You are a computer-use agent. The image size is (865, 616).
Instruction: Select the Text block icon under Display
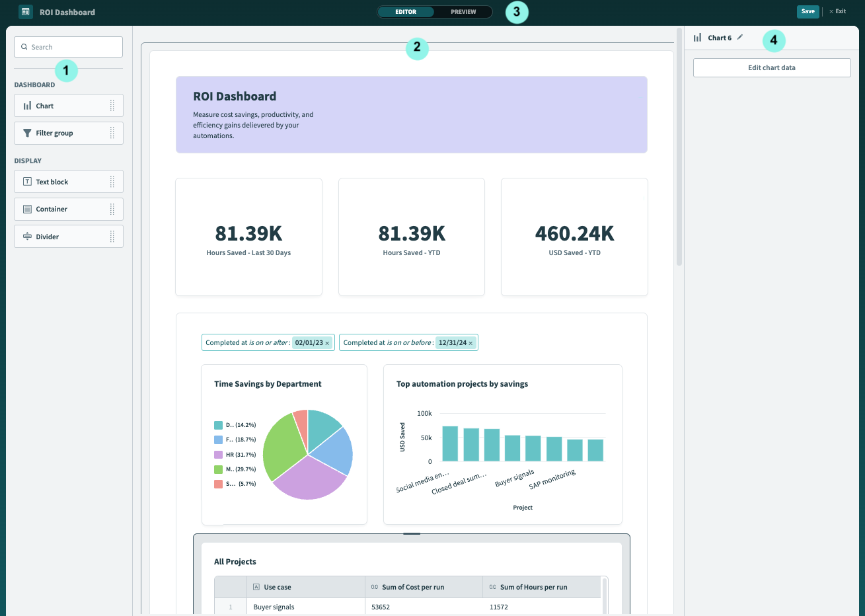26,181
